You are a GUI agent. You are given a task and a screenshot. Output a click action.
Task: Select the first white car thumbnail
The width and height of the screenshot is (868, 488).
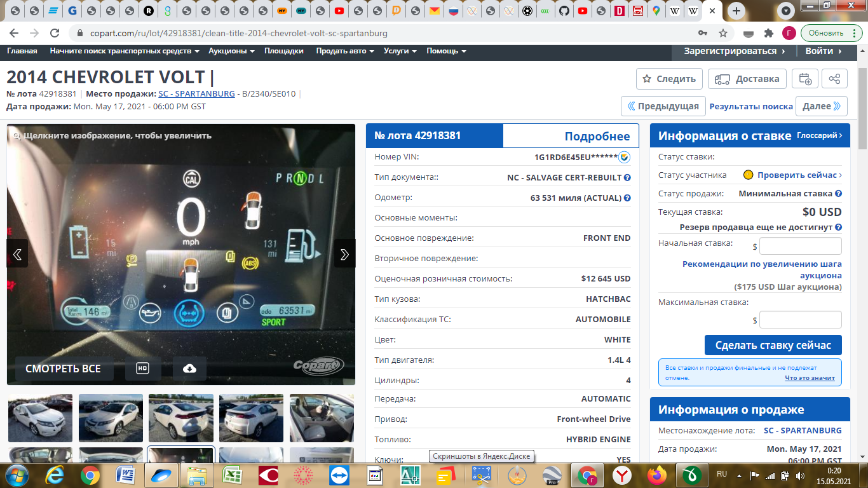40,417
